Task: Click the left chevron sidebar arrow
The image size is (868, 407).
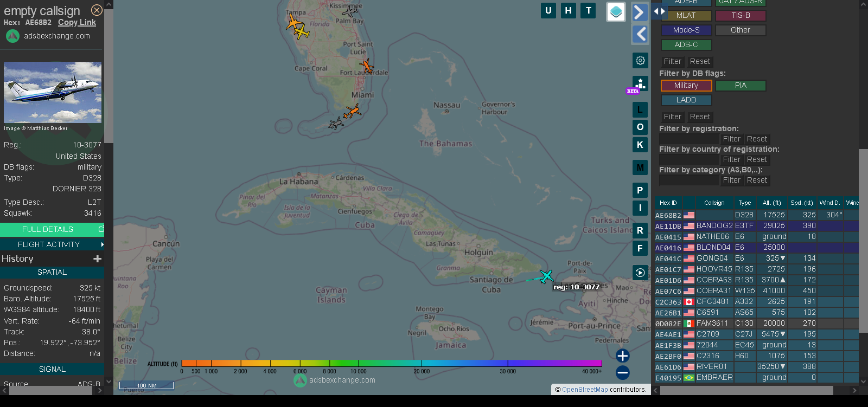Action: point(640,34)
